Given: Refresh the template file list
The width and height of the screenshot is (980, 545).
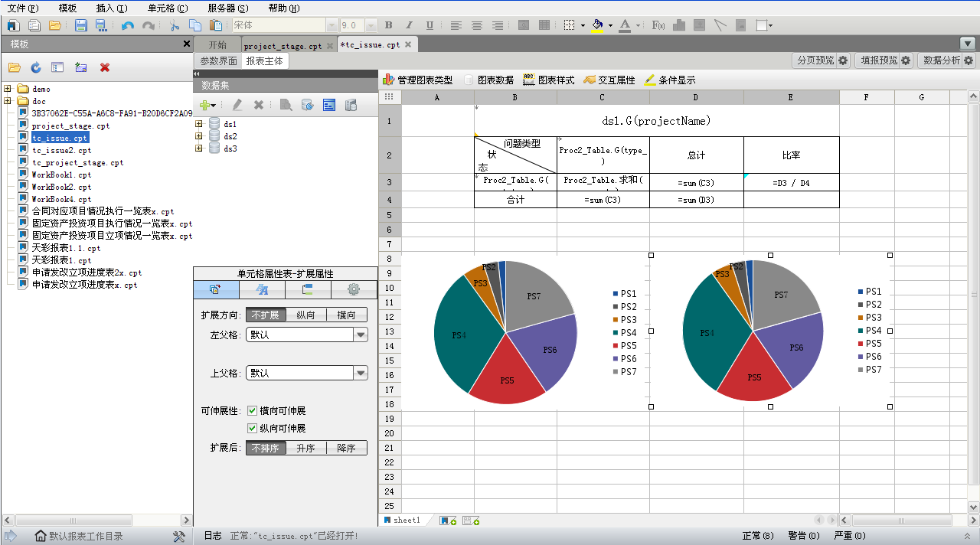Looking at the screenshot, I should pos(36,67).
